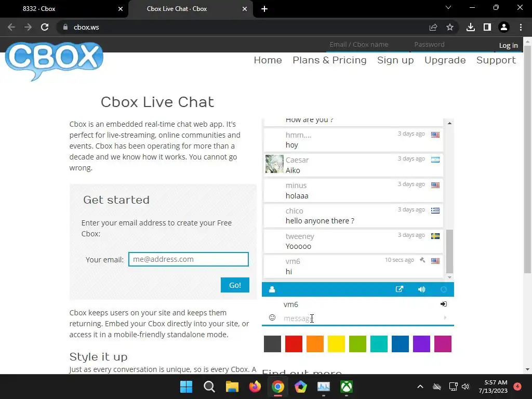The height and width of the screenshot is (399, 532).
Task: Open Chrome profile menu
Action: click(504, 27)
